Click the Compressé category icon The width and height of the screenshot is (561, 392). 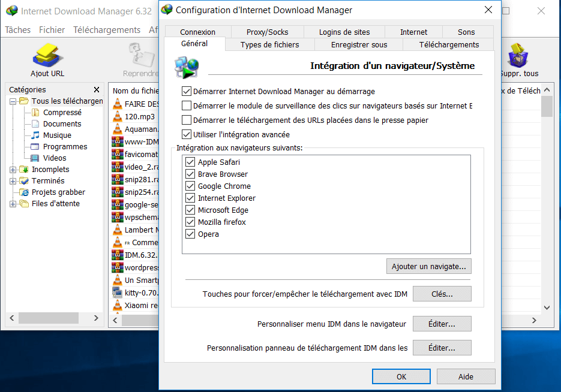35,113
